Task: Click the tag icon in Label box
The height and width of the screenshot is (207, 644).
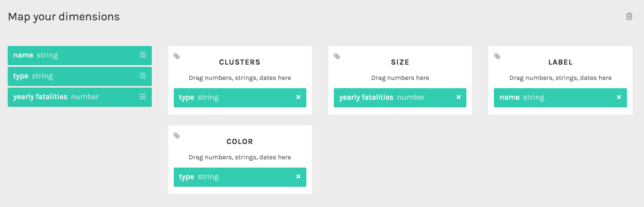Action: [x=497, y=56]
